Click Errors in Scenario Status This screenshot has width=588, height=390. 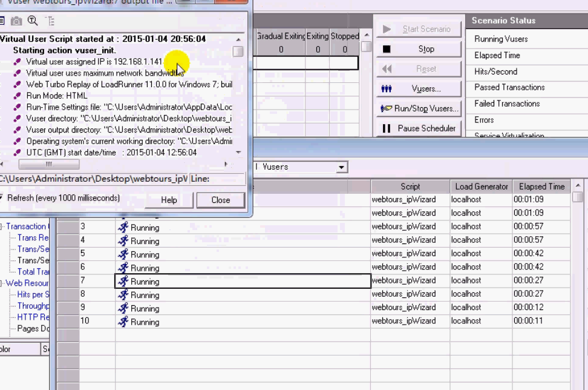(484, 120)
